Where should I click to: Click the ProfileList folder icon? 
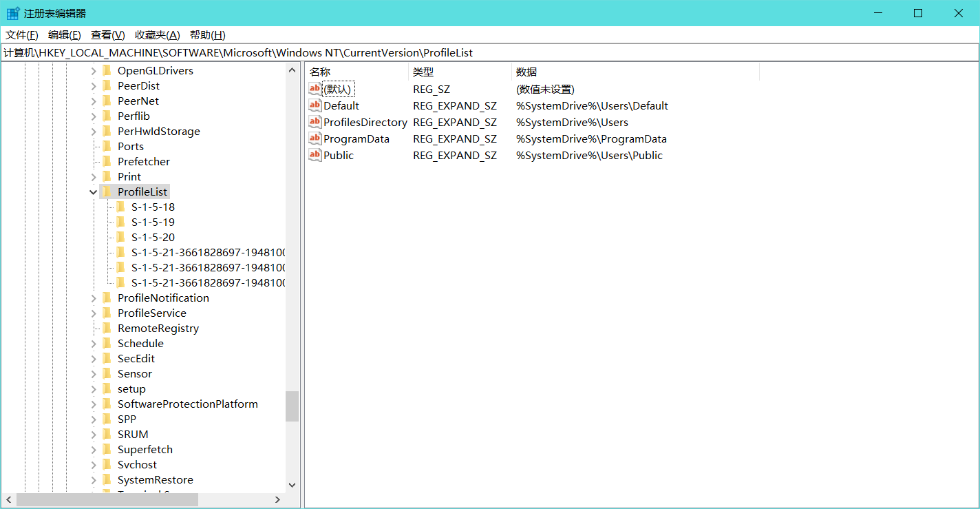(107, 191)
